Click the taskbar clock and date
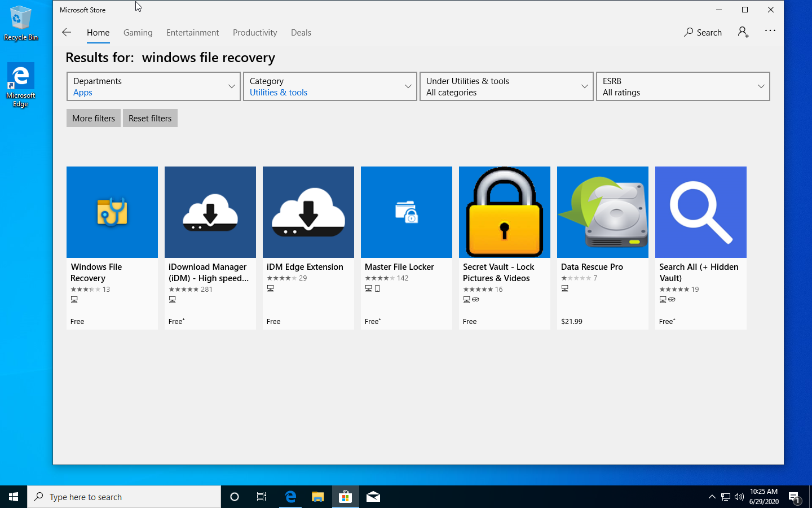The image size is (812, 508). click(x=764, y=497)
